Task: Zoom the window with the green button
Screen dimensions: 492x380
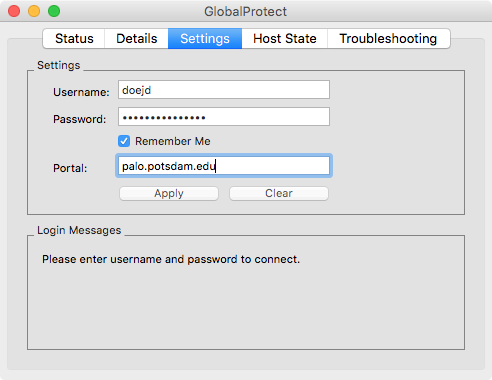Action: click(x=54, y=11)
